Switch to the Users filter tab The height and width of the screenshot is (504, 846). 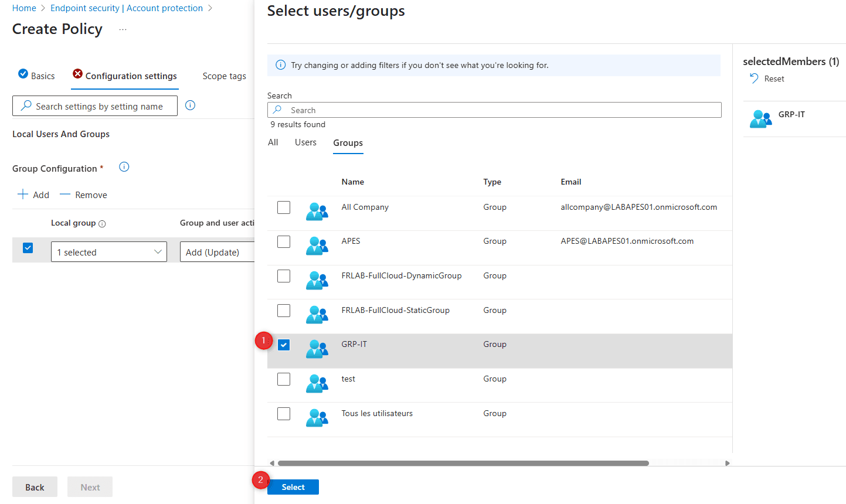pos(305,142)
